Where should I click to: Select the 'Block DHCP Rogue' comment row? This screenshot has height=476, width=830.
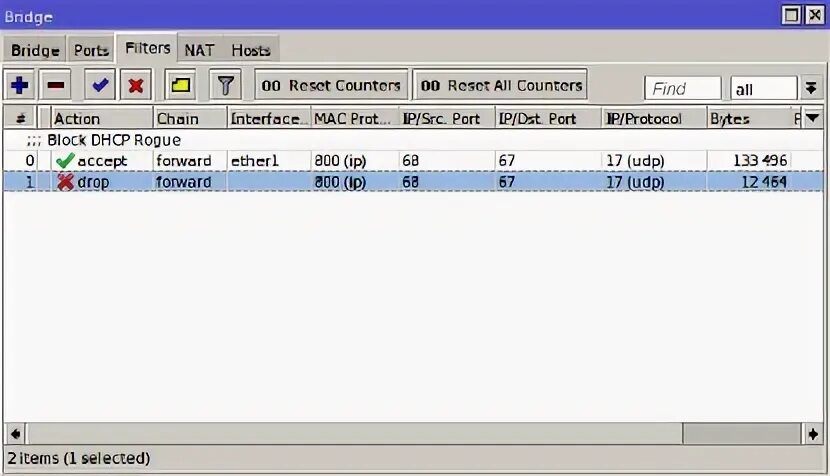coord(413,140)
